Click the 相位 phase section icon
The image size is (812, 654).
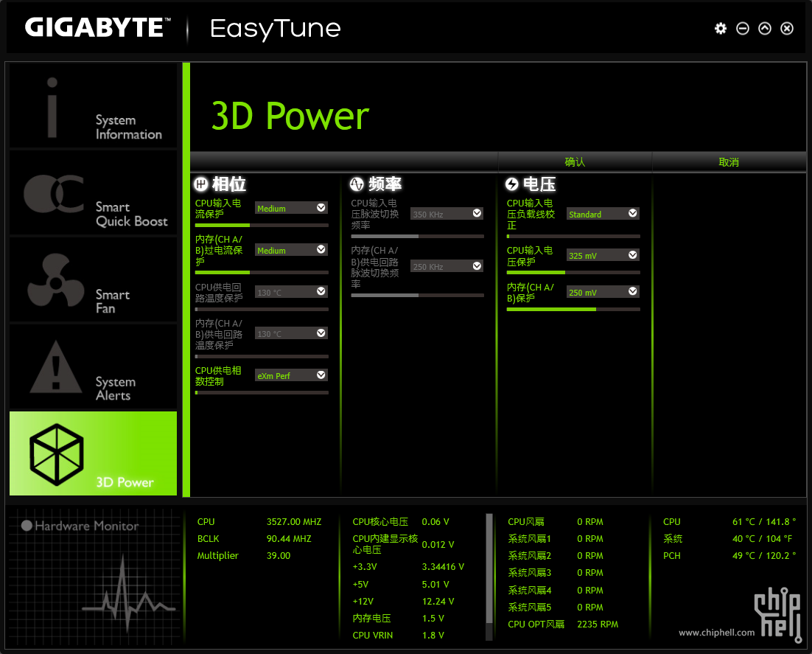click(x=201, y=184)
